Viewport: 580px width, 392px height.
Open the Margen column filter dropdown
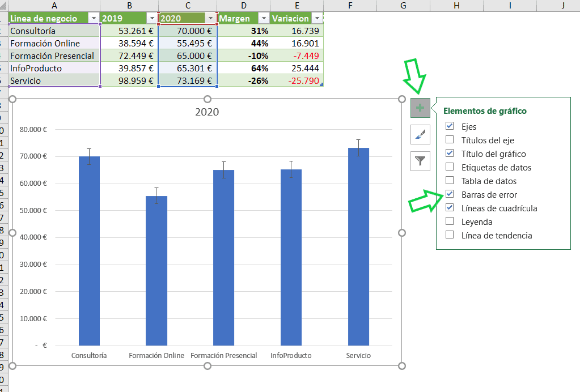pyautogui.click(x=264, y=19)
